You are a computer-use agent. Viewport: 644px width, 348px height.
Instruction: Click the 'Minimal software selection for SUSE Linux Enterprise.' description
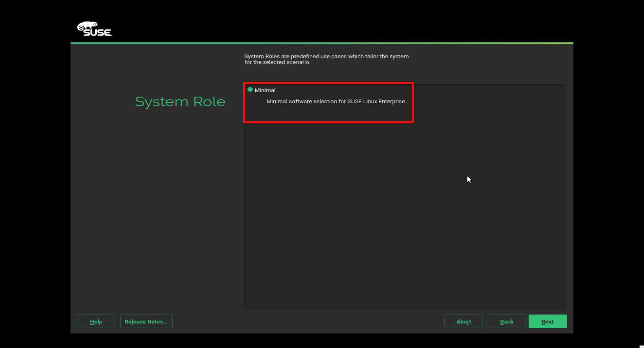click(x=336, y=101)
